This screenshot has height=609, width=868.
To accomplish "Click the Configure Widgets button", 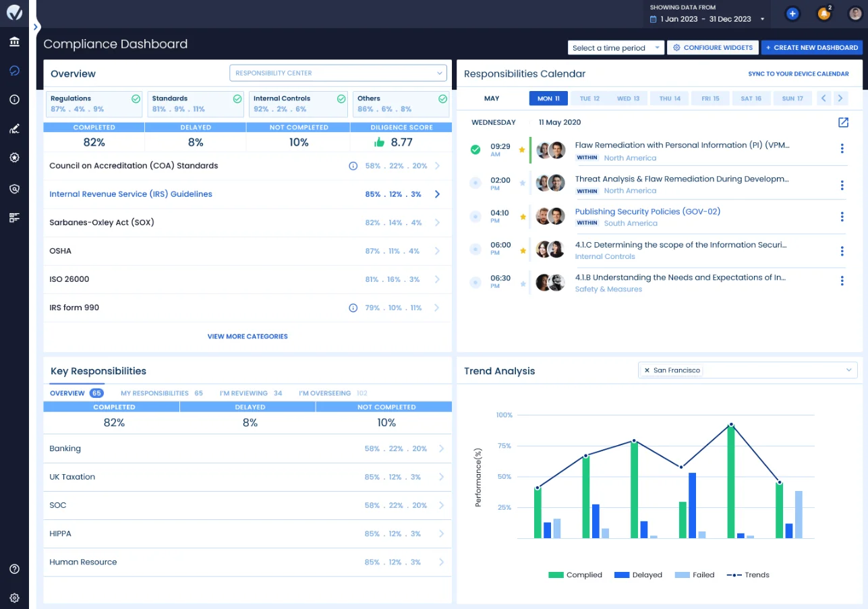I will tap(713, 48).
